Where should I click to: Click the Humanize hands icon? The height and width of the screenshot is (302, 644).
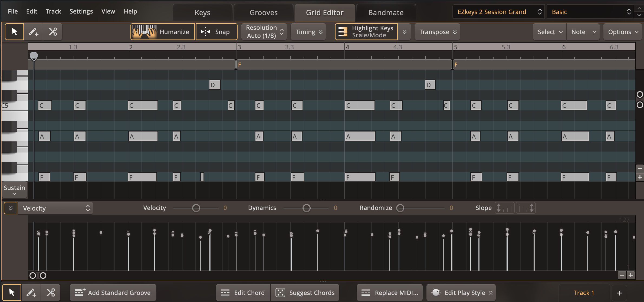[144, 31]
